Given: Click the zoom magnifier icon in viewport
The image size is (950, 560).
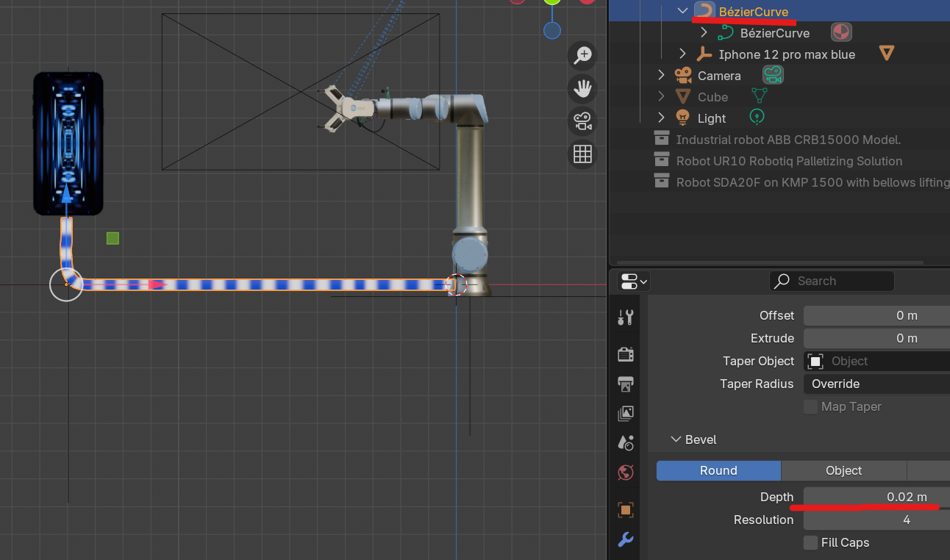Looking at the screenshot, I should point(583,55).
